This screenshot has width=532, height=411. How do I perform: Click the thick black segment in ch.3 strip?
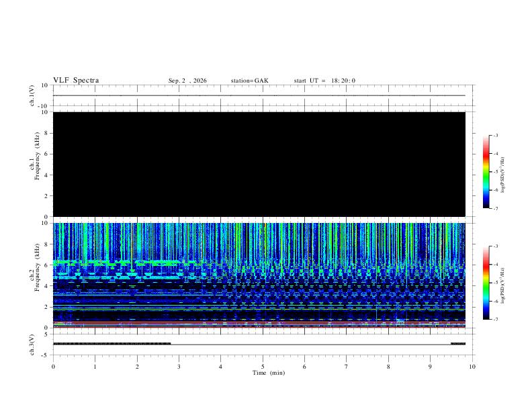click(x=112, y=344)
